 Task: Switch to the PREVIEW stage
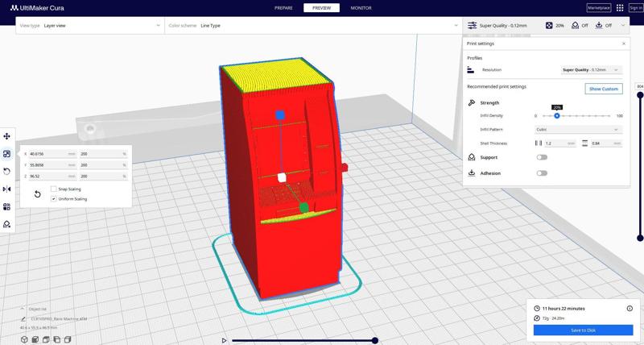pyautogui.click(x=321, y=8)
